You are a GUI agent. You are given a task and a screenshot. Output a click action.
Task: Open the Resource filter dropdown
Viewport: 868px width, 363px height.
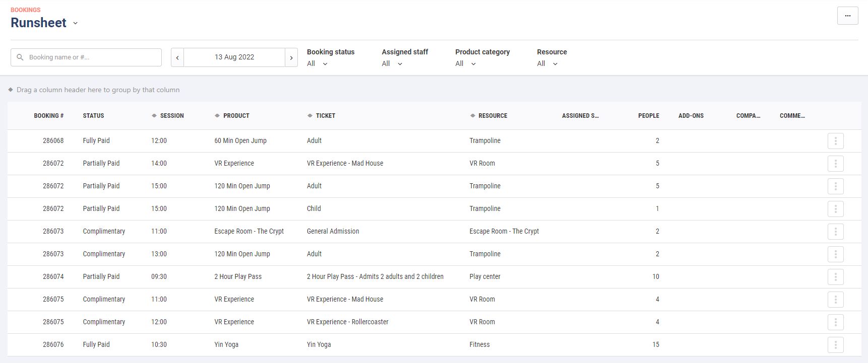[547, 64]
